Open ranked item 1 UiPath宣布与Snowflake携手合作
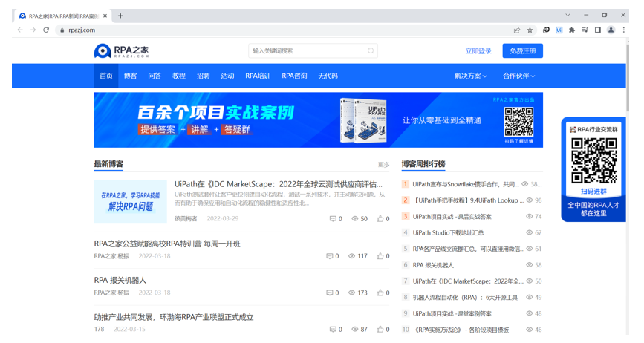The width and height of the screenshot is (644, 343). 466,184
